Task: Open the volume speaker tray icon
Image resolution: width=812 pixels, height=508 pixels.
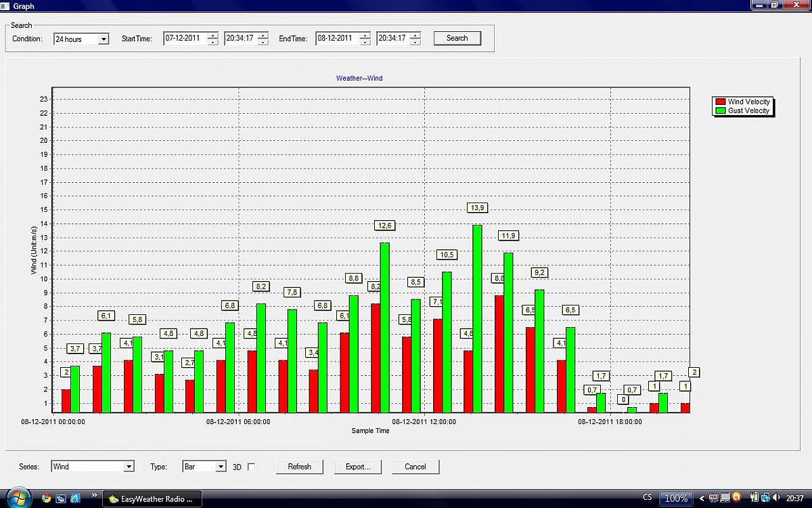Action: 776,498
